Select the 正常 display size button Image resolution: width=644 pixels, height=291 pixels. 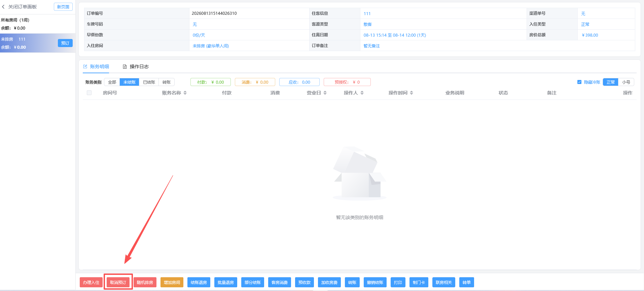pos(610,82)
